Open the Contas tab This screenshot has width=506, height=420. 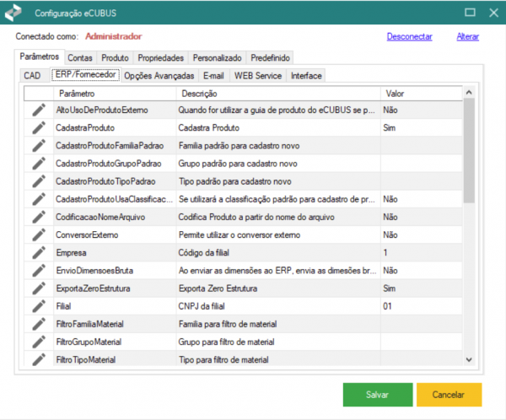80,58
